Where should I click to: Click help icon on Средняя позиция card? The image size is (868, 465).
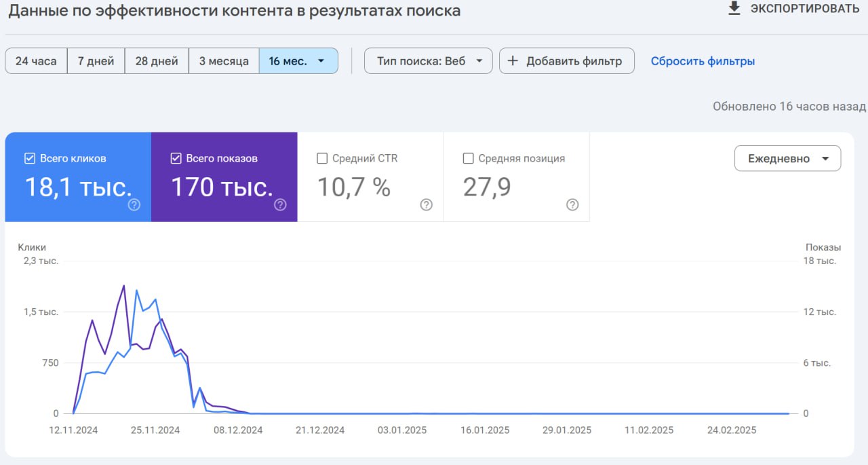coord(572,205)
